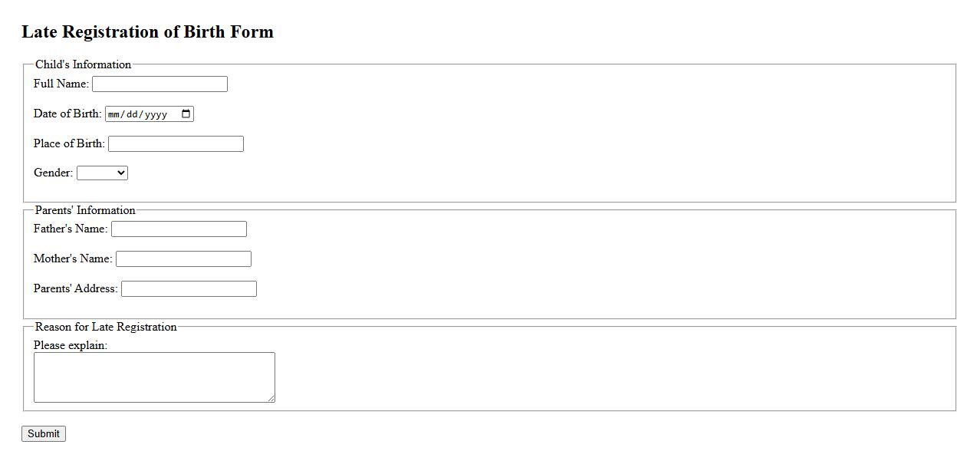The height and width of the screenshot is (461, 980).
Task: Click the "Place of Birth:" label
Action: coord(69,143)
